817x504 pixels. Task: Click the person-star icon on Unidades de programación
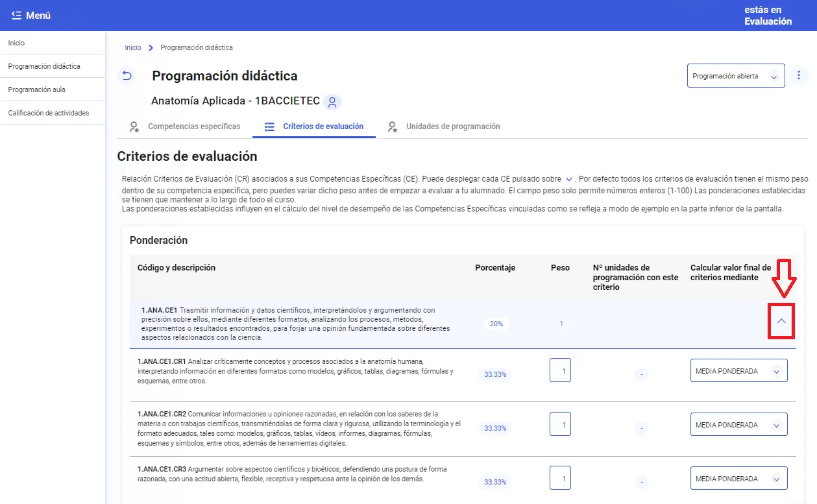click(392, 126)
